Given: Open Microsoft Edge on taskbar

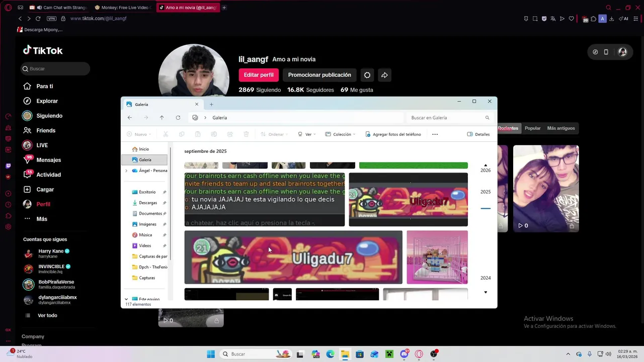Looking at the screenshot, I should (x=330, y=354).
